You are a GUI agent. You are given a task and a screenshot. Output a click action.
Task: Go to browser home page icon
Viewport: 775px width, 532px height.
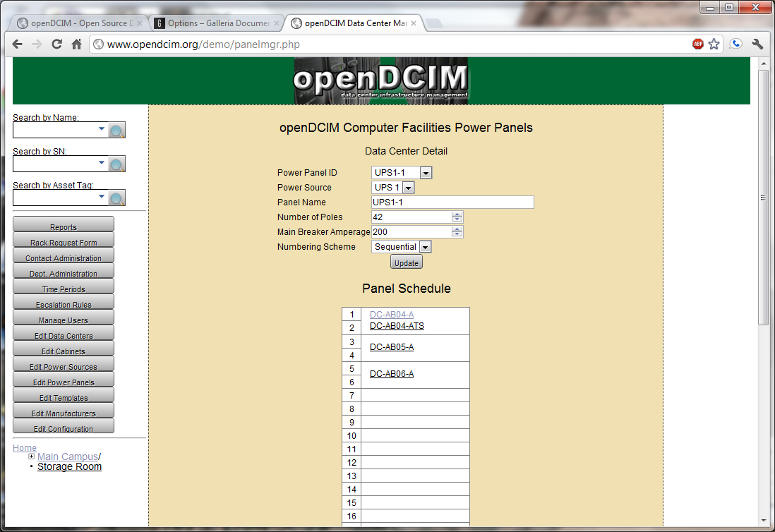[77, 44]
